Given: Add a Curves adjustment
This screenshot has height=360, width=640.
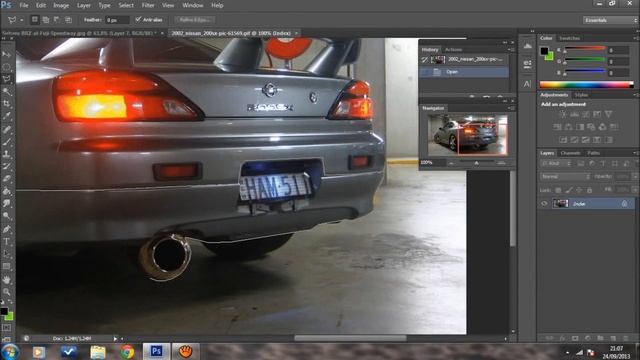Looking at the screenshot, I should coord(586,114).
